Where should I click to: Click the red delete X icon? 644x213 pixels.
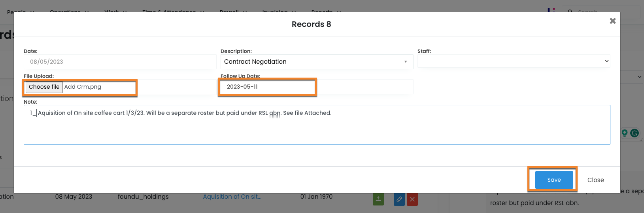[412, 199]
